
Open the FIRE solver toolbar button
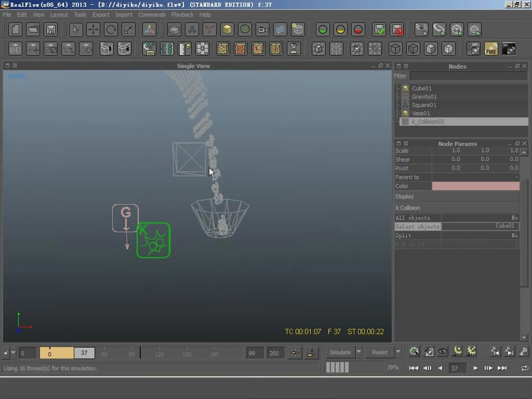coord(491,49)
